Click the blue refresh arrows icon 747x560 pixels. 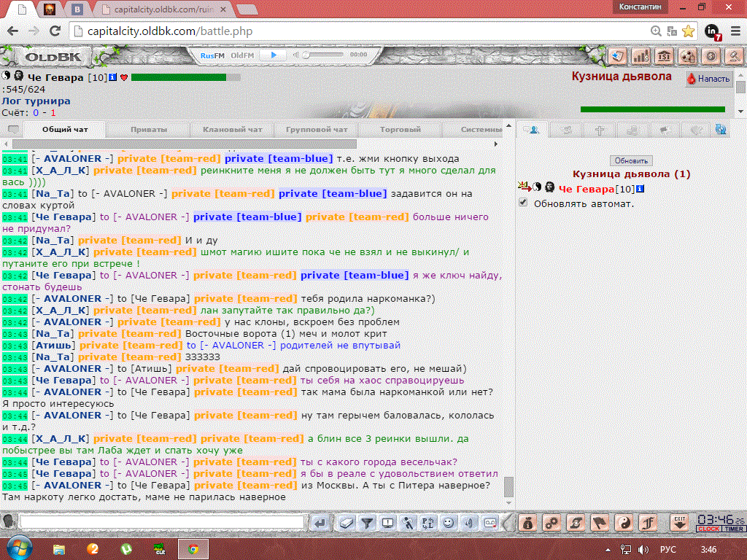pos(721,129)
